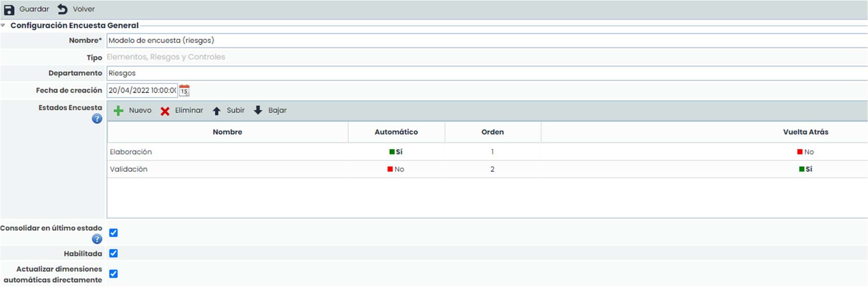This screenshot has height=287, width=868.
Task: Click the Volver back arrow icon
Action: pyautogui.click(x=62, y=9)
